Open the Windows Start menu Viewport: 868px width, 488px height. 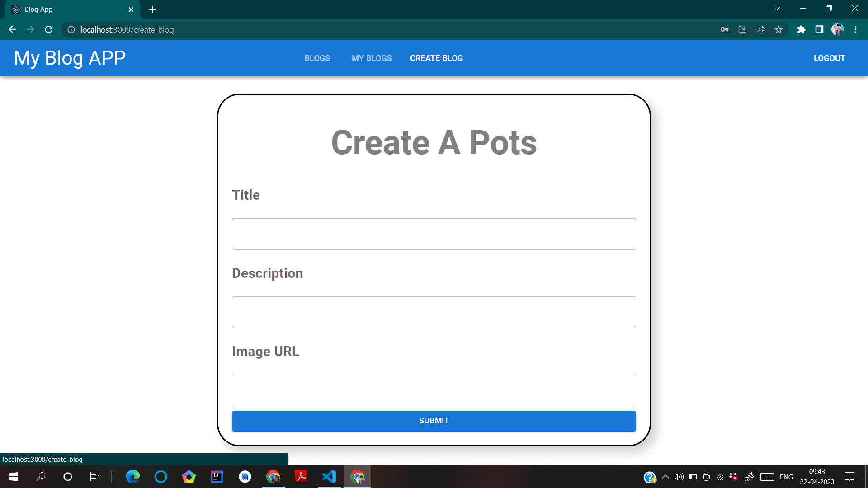(14, 477)
